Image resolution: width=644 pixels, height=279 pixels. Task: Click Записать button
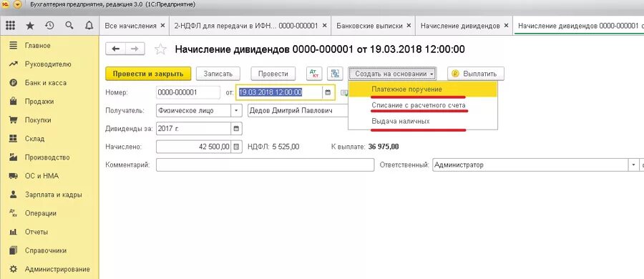[x=218, y=74]
